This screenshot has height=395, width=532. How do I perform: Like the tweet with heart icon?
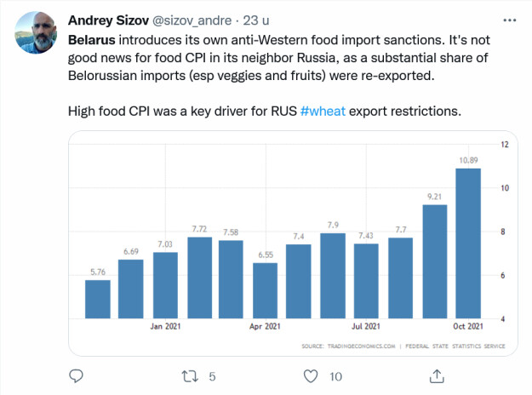pyautogui.click(x=312, y=375)
